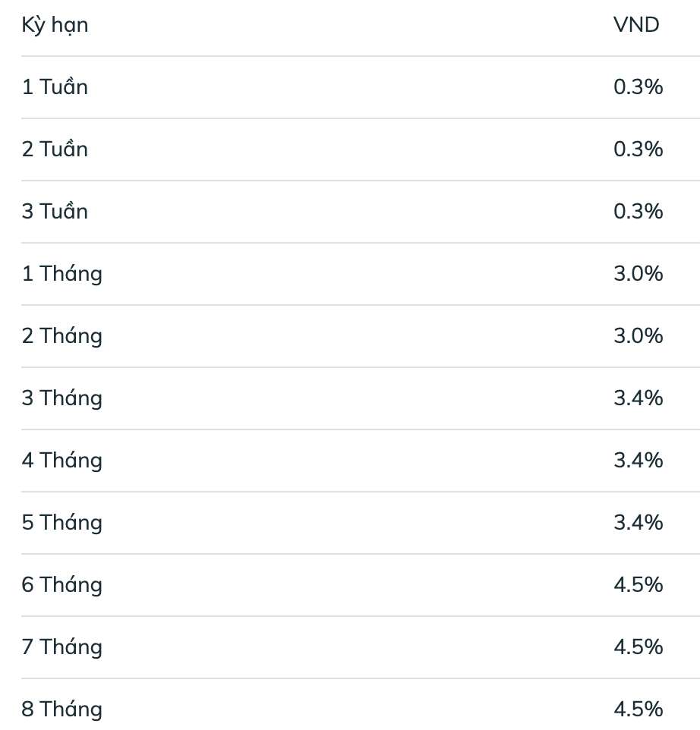Click the "1 Tháng" term label

click(61, 274)
